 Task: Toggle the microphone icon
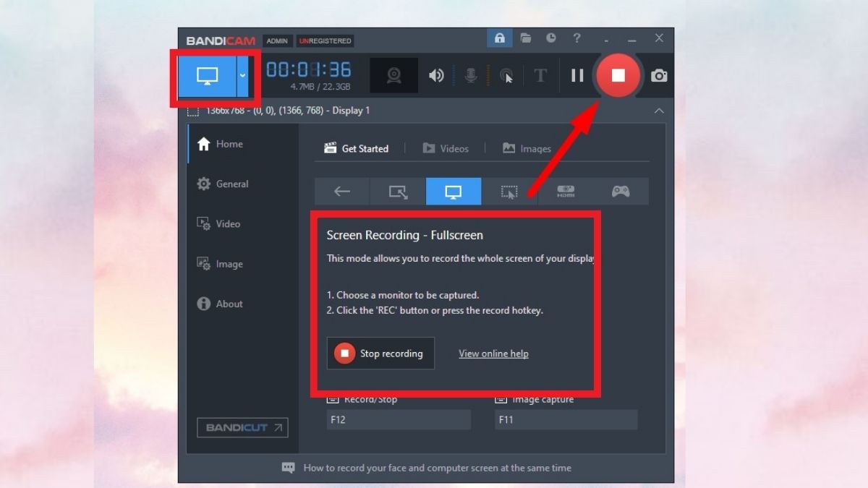471,75
